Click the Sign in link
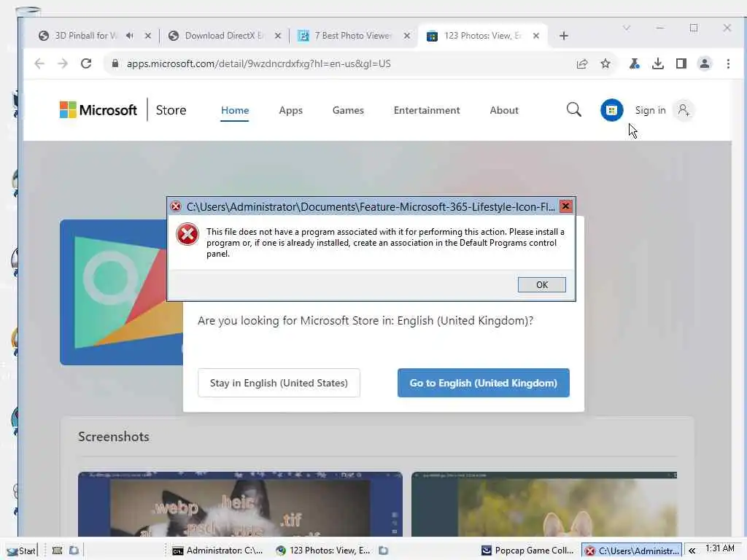This screenshot has height=560, width=747. point(650,111)
